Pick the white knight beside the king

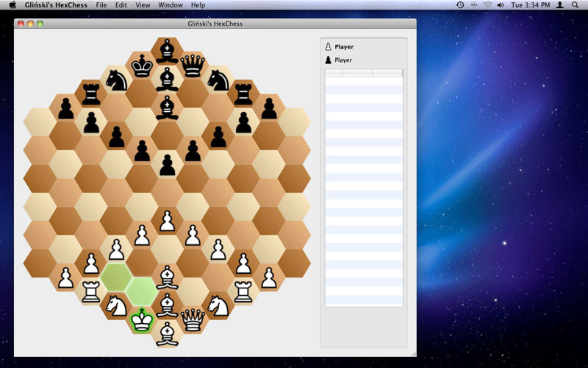[x=116, y=305]
